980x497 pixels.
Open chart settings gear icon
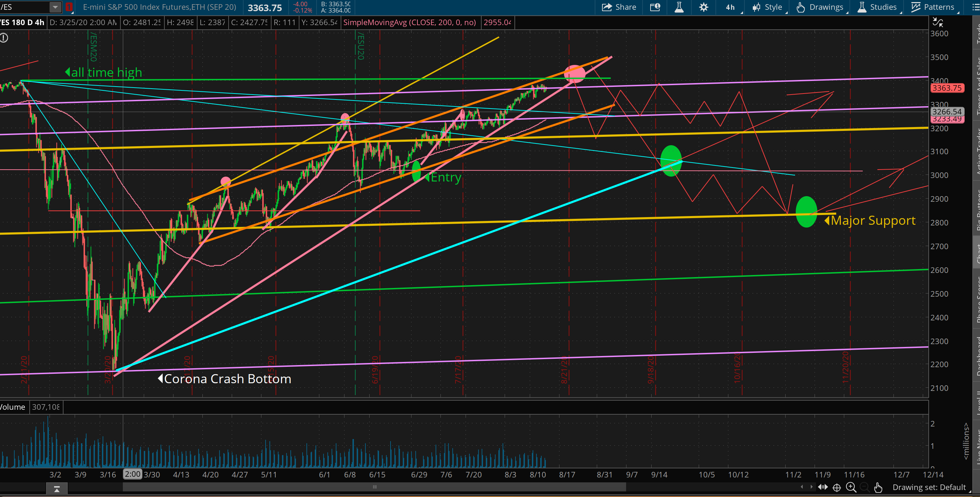coord(704,7)
